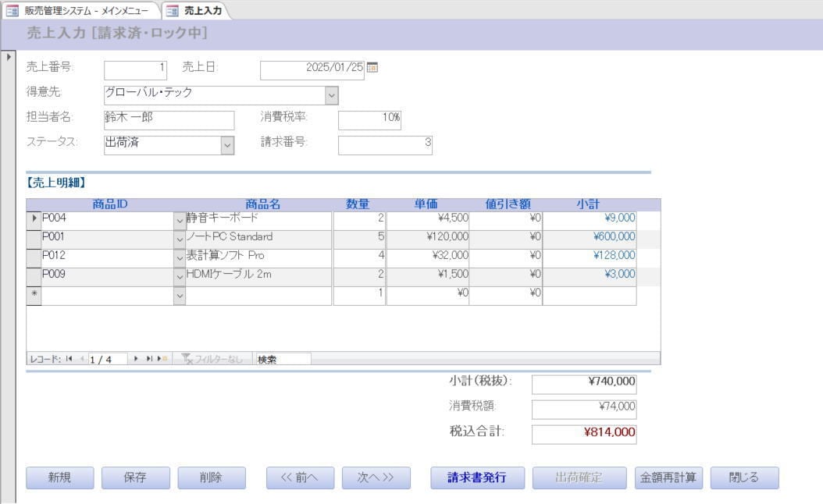Viewport: 823px width, 504px height.
Task: Open the 商品ID dropdown on the new row
Action: click(180, 296)
